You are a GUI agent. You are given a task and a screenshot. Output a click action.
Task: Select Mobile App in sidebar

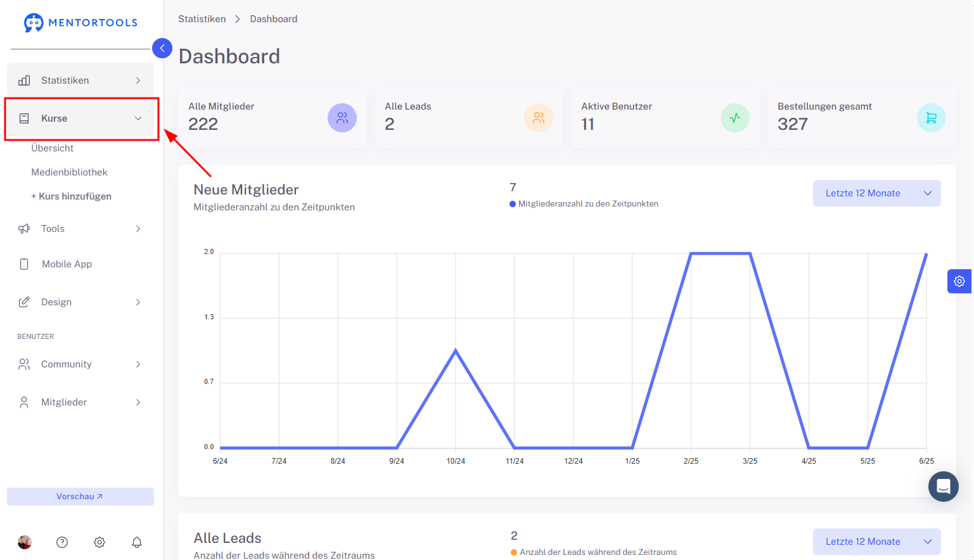(67, 264)
